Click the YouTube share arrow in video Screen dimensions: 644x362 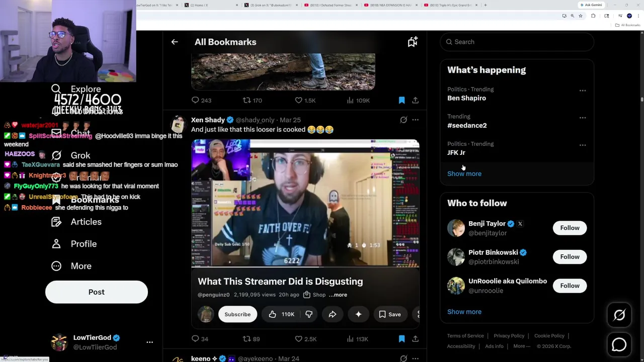(333, 314)
